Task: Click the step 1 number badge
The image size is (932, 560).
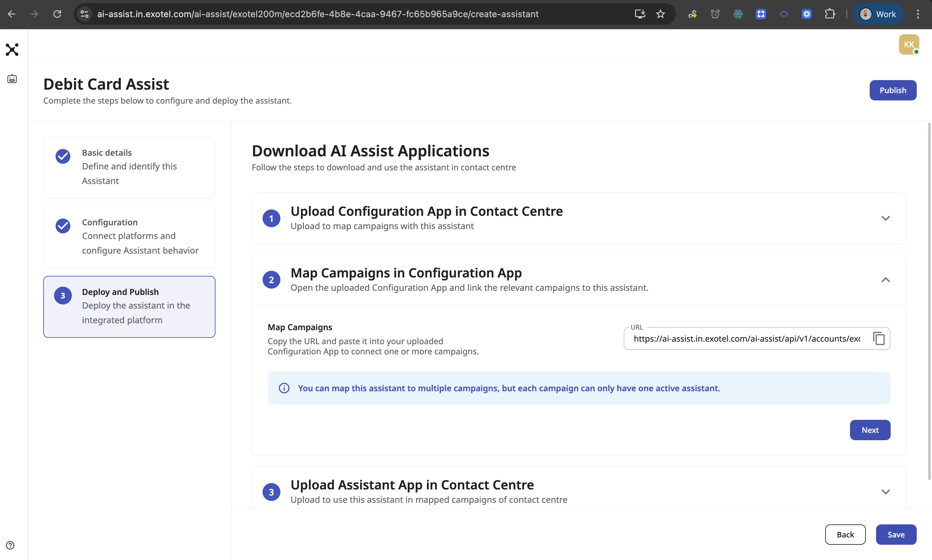Action: (271, 218)
